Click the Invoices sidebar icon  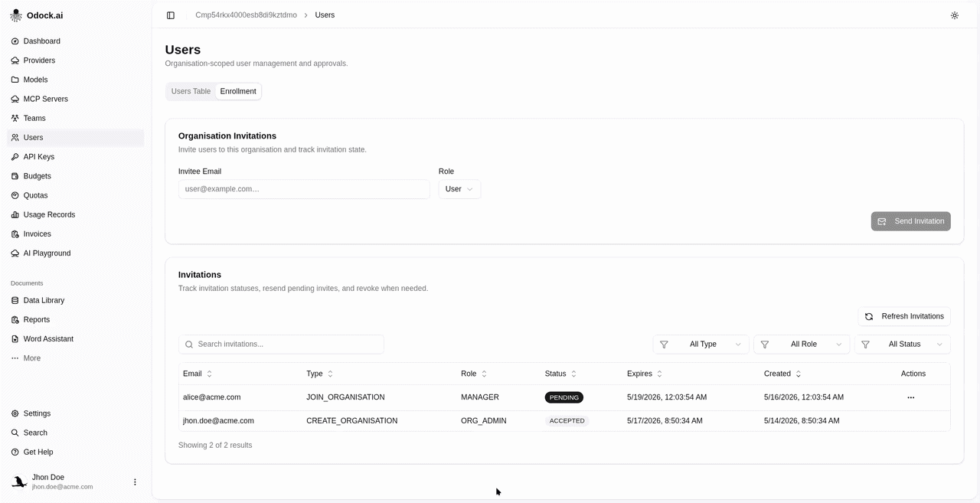pos(15,234)
